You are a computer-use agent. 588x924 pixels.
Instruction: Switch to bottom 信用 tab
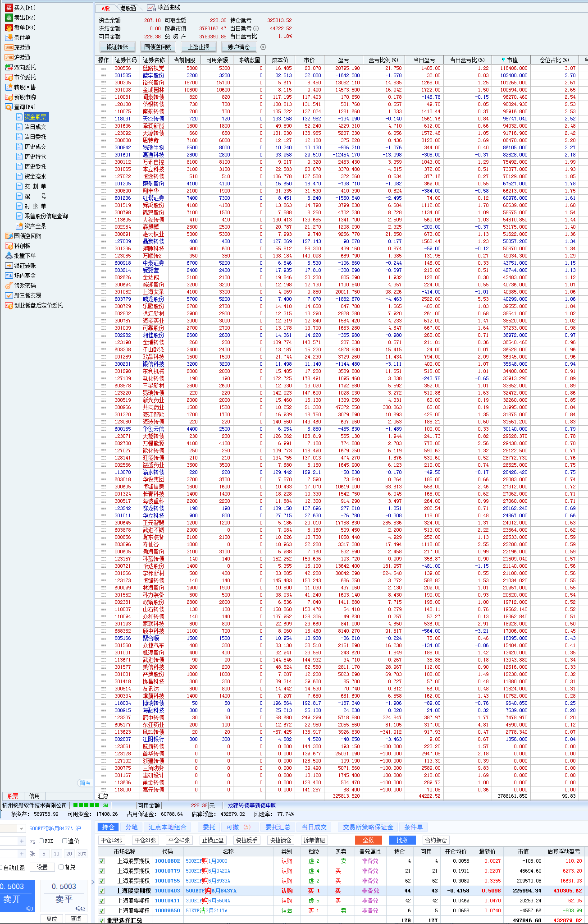click(x=34, y=796)
